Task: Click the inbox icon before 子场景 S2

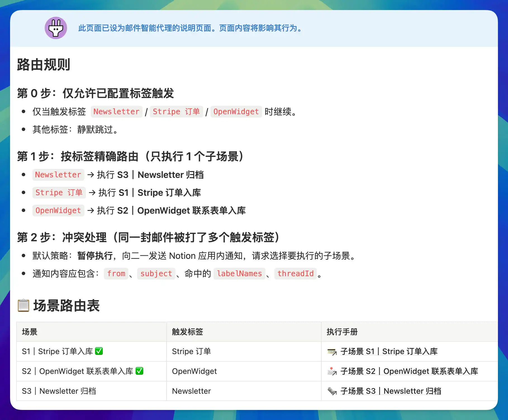Action: coord(332,371)
